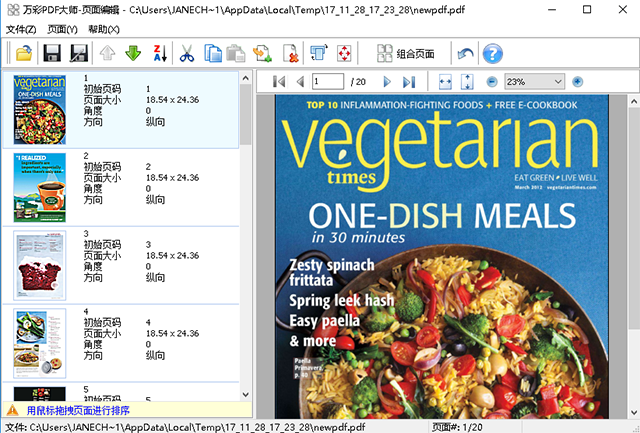Open the 页面(Y) menu
This screenshot has height=433, width=640.
click(x=62, y=29)
